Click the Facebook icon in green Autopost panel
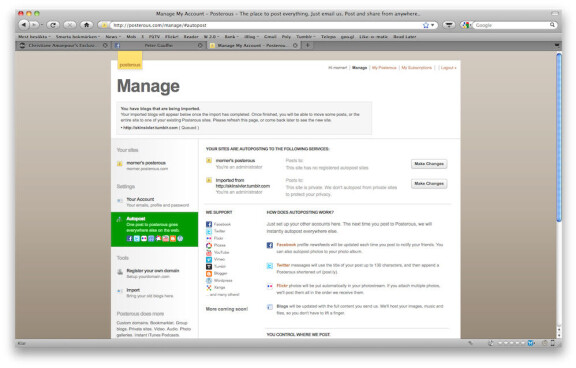 coord(129,238)
